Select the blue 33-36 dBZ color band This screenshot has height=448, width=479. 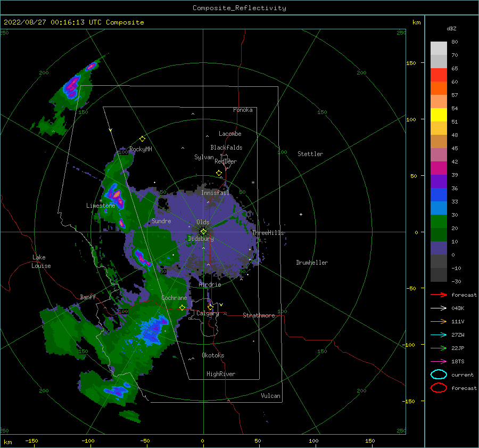point(439,195)
